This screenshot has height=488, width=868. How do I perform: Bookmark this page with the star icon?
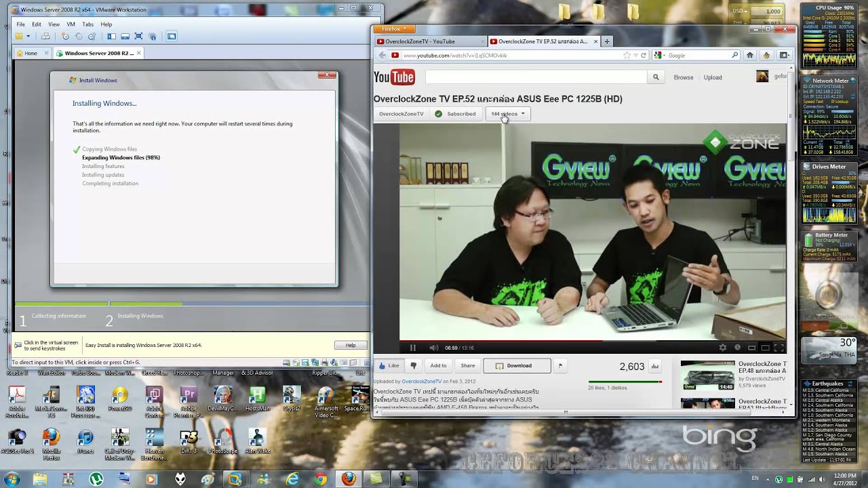(627, 56)
